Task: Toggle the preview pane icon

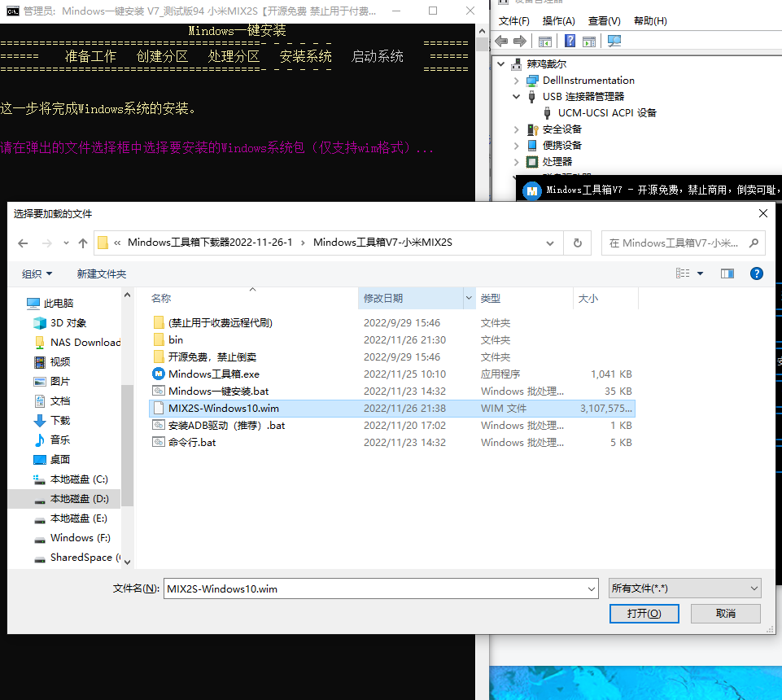Action: pyautogui.click(x=727, y=273)
